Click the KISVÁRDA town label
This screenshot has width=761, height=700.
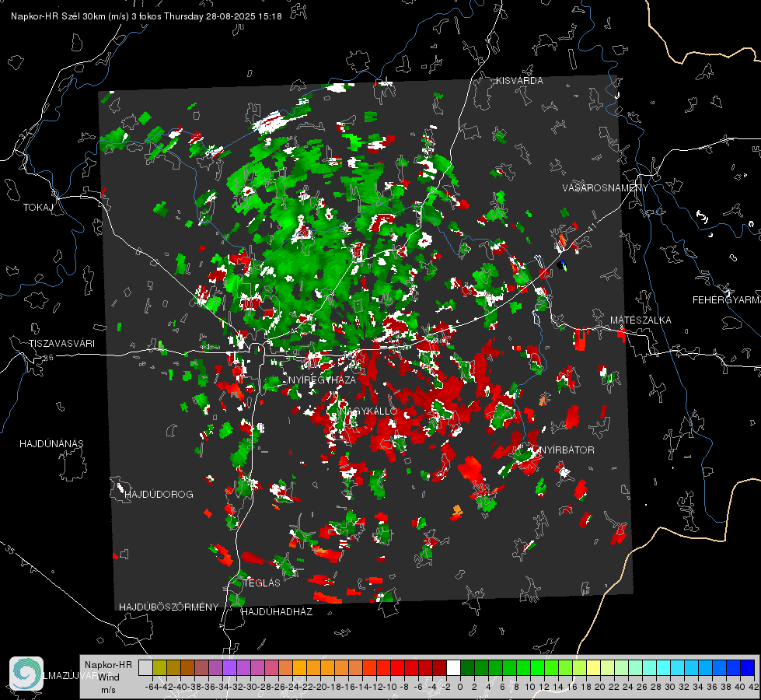click(x=519, y=81)
